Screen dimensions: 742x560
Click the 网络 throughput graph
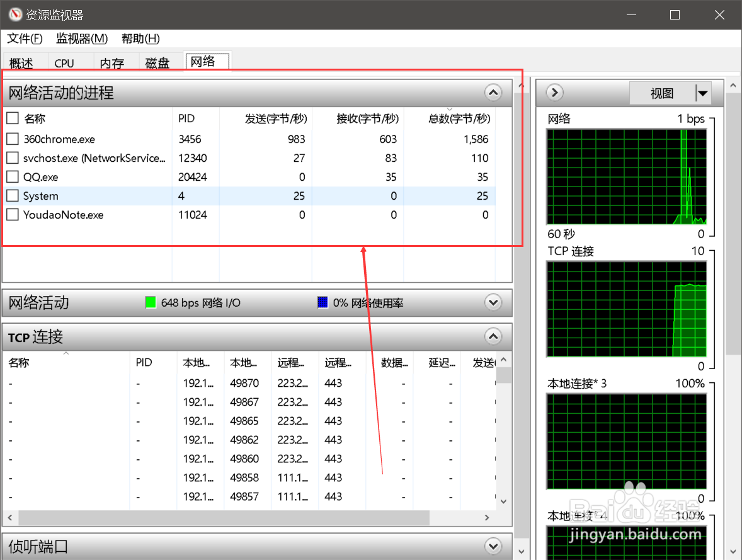tap(627, 176)
